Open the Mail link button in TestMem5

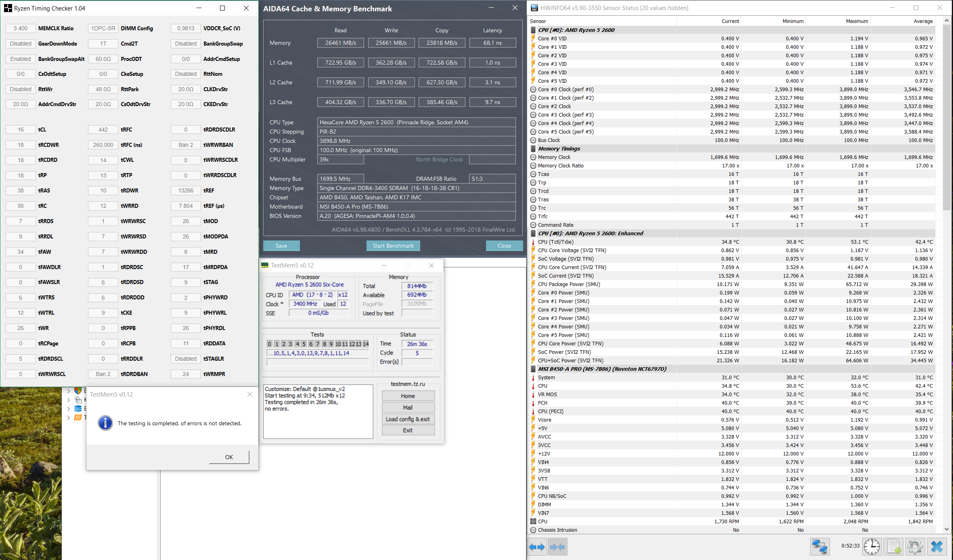click(x=408, y=407)
